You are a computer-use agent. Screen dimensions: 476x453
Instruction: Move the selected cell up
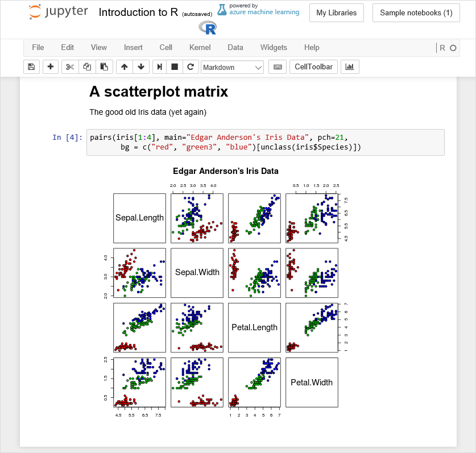124,67
